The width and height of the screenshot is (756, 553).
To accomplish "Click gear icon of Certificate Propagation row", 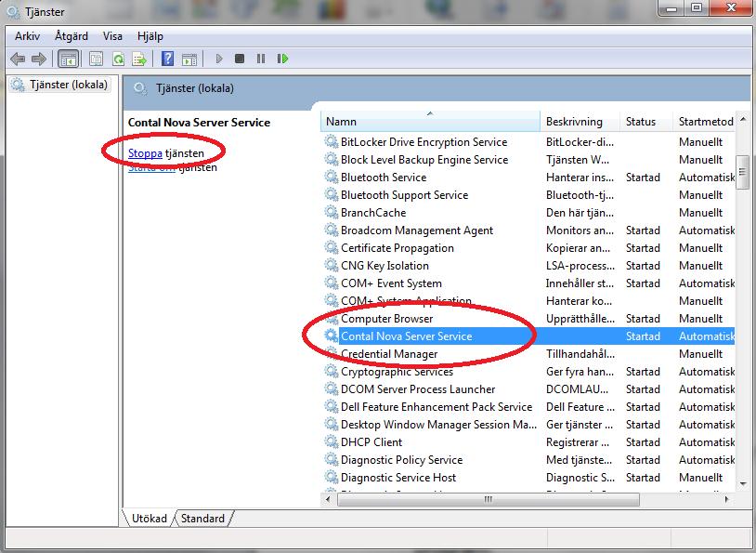I will [x=332, y=247].
